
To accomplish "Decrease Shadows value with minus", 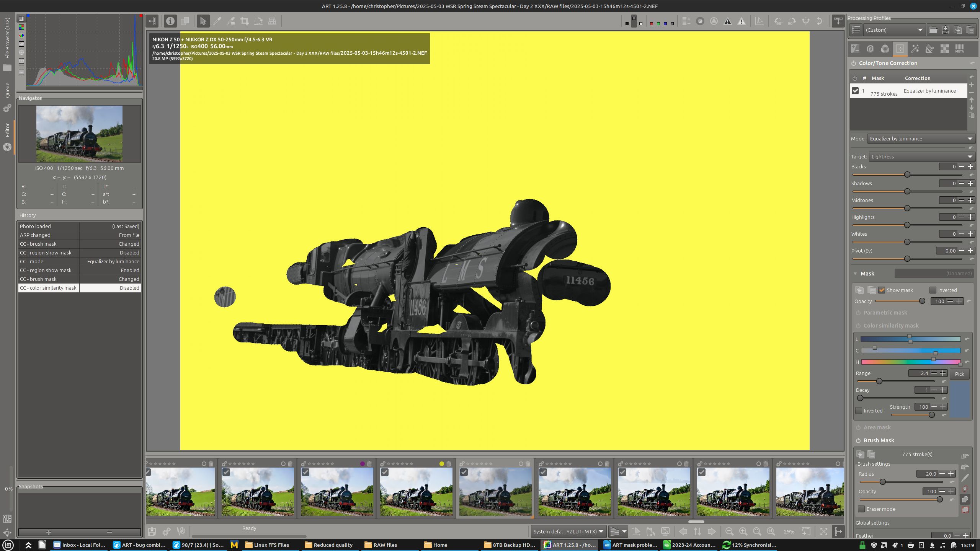I will click(962, 183).
